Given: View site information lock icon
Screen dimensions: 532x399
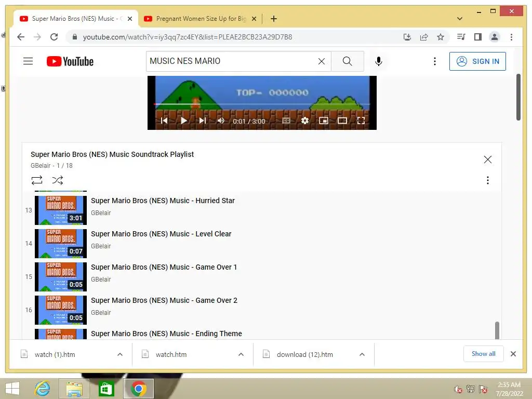Looking at the screenshot, I should pos(75,37).
